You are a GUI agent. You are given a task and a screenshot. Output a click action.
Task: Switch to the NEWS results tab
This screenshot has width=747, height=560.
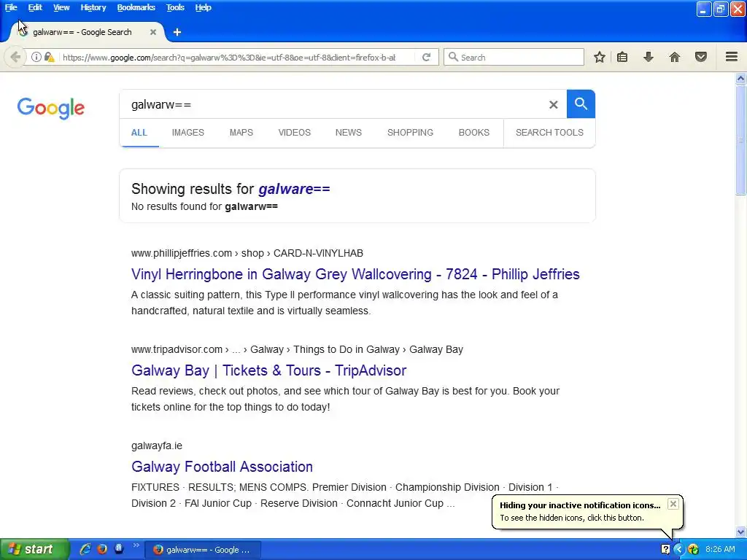(x=348, y=133)
